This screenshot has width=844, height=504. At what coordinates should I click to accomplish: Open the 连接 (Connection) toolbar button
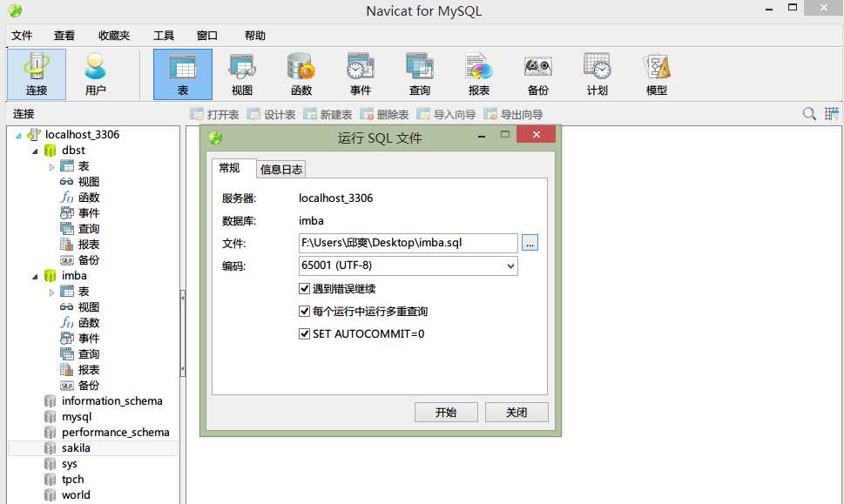pos(37,74)
